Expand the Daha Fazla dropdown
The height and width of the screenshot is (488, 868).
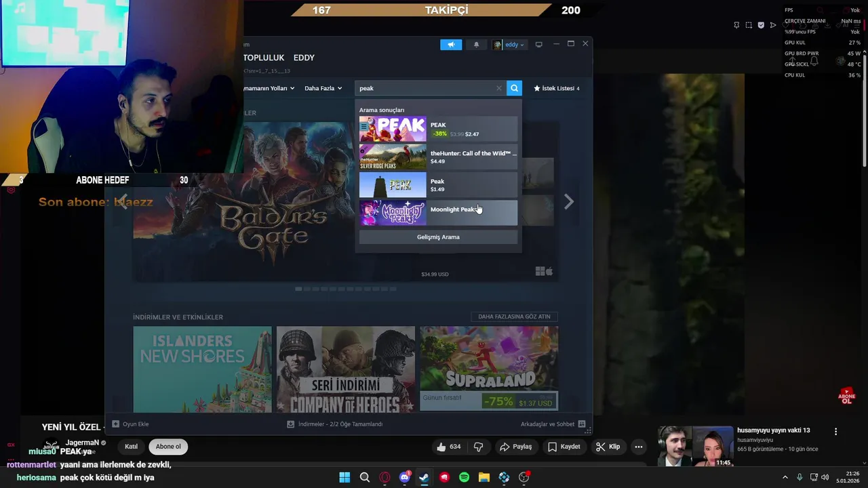coord(323,88)
